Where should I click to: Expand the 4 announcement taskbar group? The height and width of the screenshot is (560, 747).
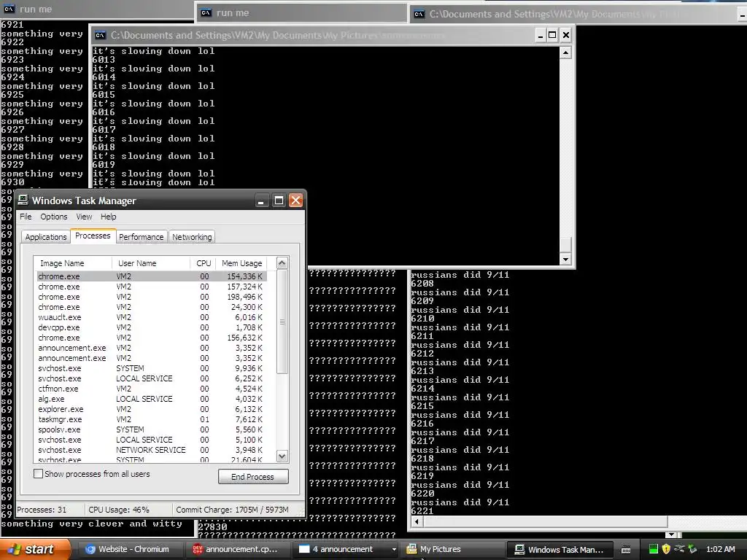point(394,550)
